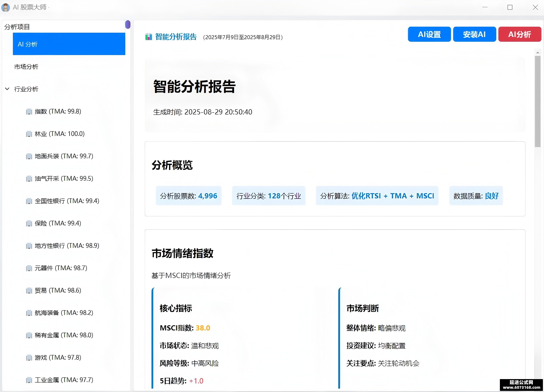Click the icon beside 保险 (TMA: 99.4)
Image resolution: width=544 pixels, height=392 pixels.
29,224
